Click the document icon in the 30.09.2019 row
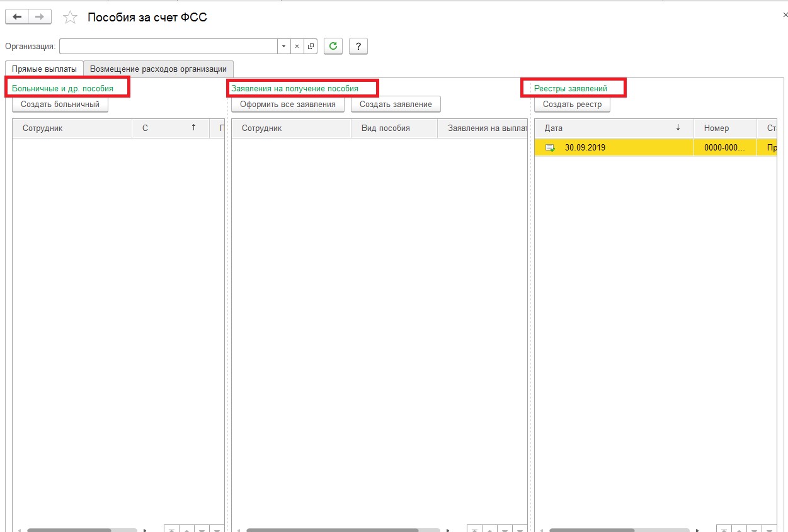788x532 pixels. [x=550, y=148]
